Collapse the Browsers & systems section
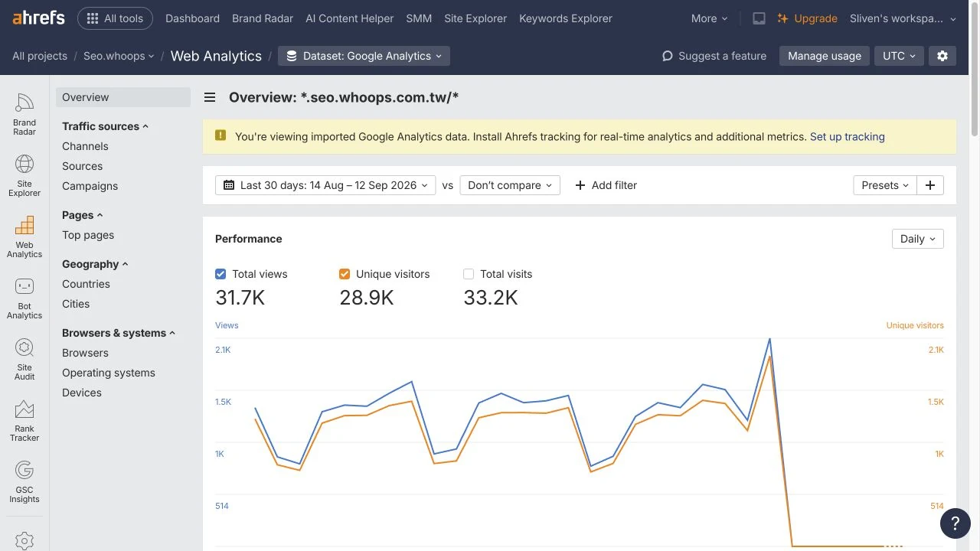Screen dimensions: 980x551 [x=119, y=333]
